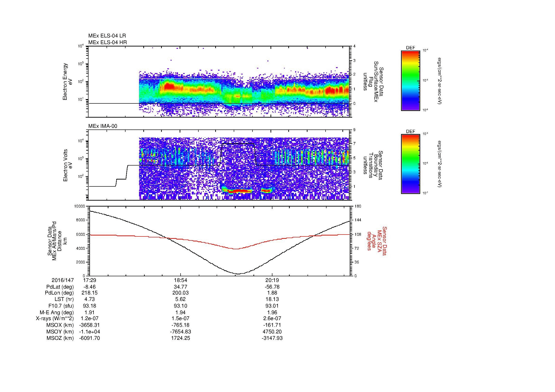Screen dimensions: 555x392
Task: Click the X-rays value '1.2e-07'
Action: 89,318
